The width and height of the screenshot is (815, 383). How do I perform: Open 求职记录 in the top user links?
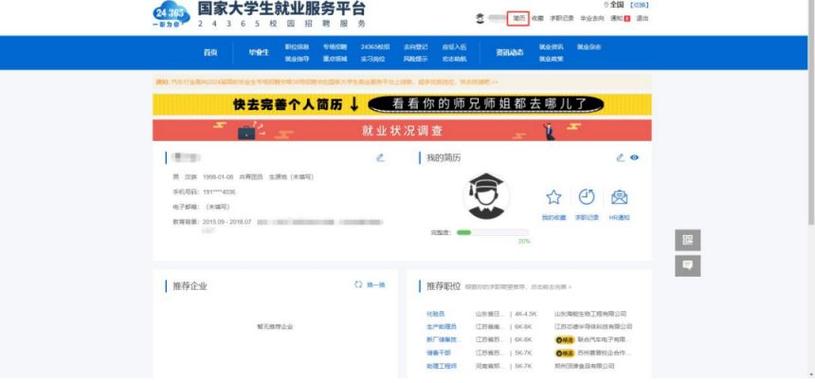click(x=562, y=18)
